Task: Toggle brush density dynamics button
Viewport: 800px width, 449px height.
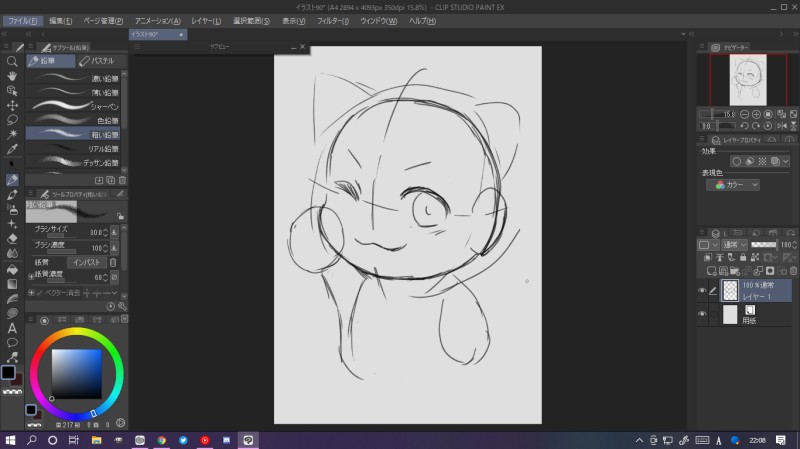Action: tap(114, 248)
